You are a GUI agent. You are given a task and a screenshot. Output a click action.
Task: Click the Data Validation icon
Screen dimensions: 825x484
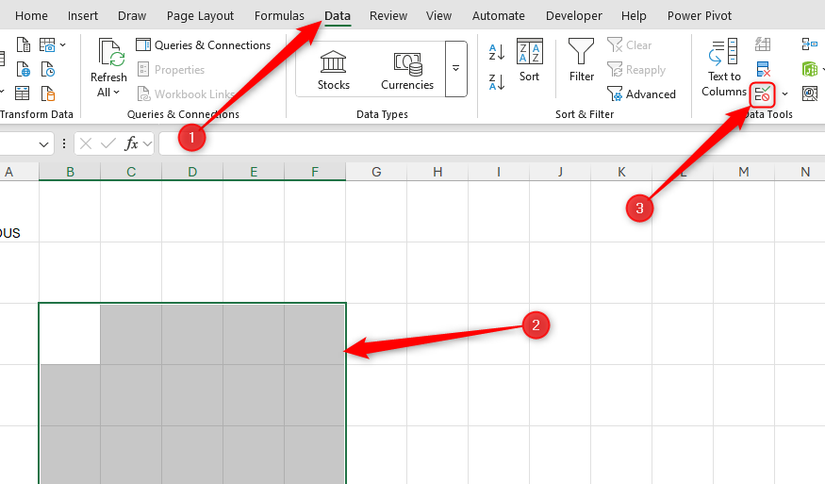(x=762, y=94)
